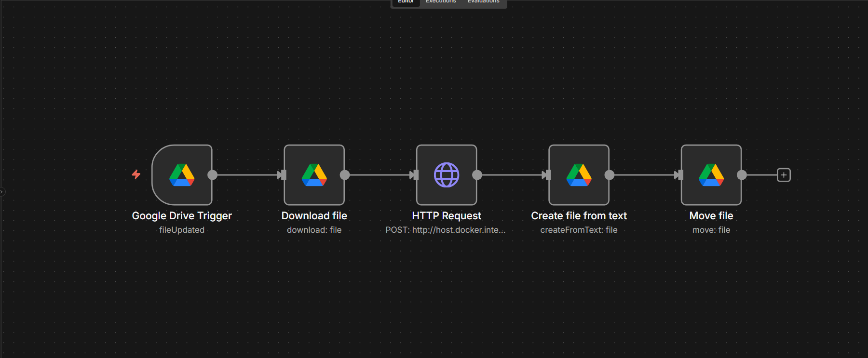The height and width of the screenshot is (358, 868).
Task: Open the Executions tab
Action: 440,2
